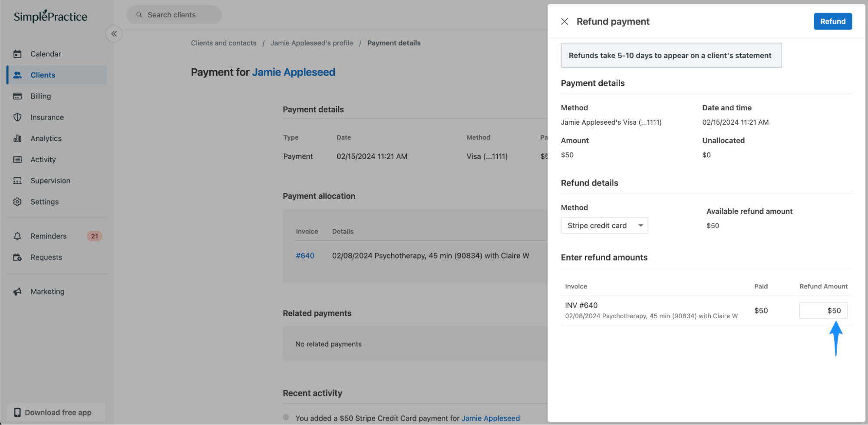Screen dimensions: 868x425
Task: Collapse the sidebar with double chevron
Action: pyautogui.click(x=114, y=34)
